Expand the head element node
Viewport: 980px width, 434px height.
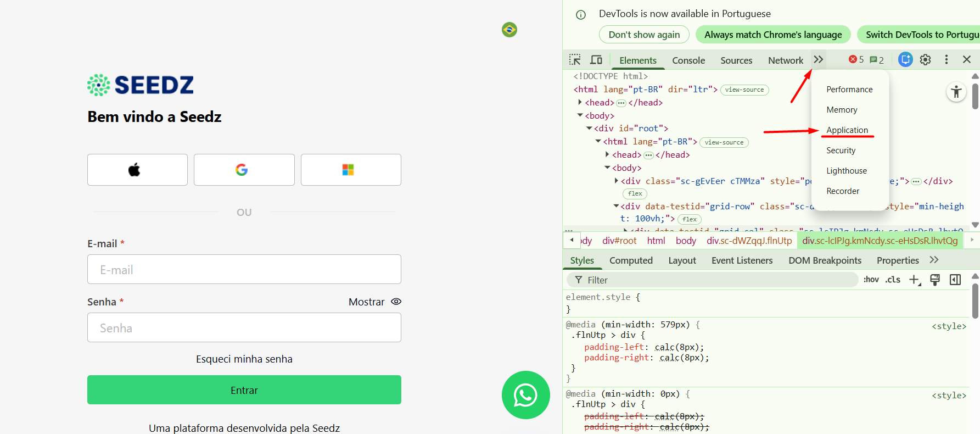[580, 103]
